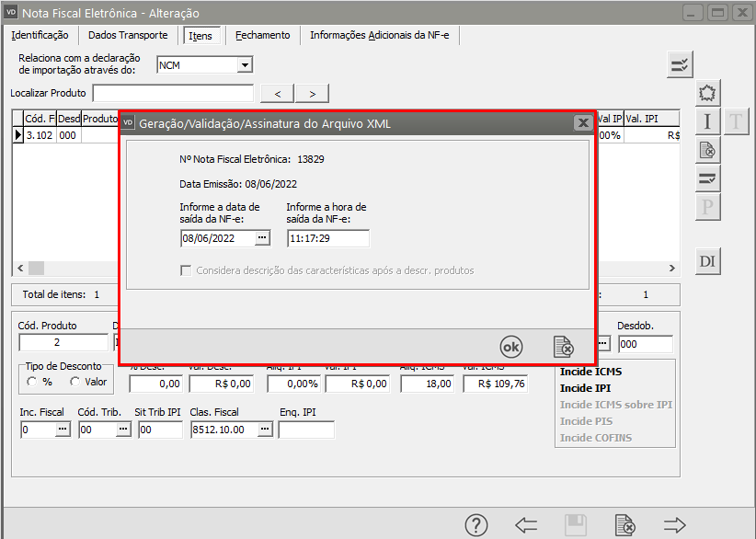Select the 'Valor' discount type option
The height and width of the screenshot is (539, 756).
75,382
